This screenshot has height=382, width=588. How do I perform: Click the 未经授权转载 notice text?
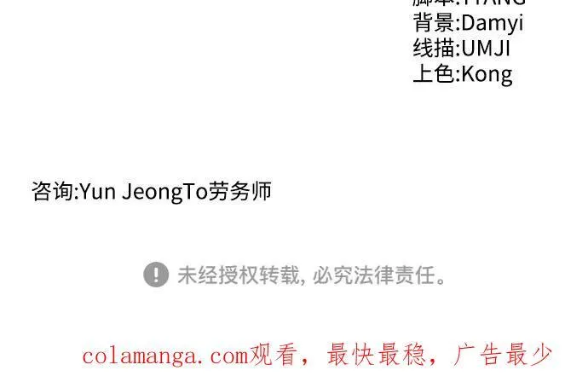239,275
